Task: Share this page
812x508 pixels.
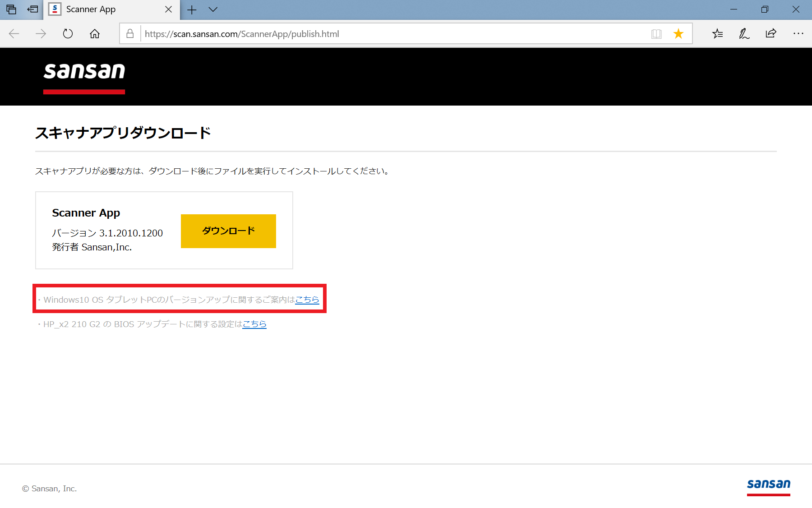Action: [x=771, y=34]
